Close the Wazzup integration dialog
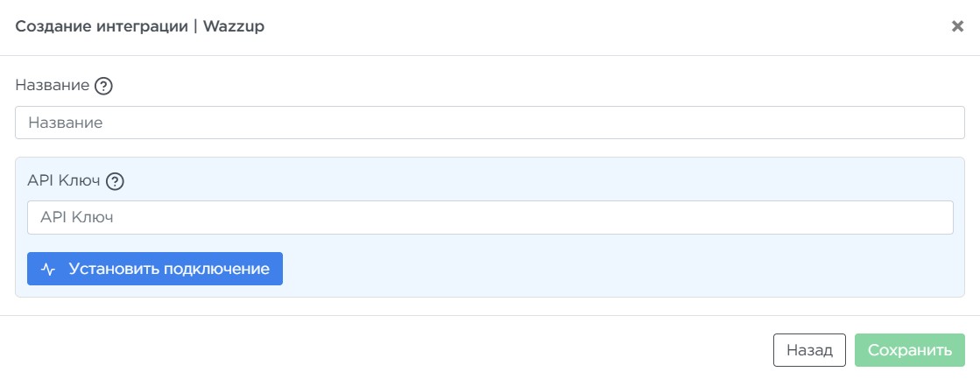 (x=957, y=26)
